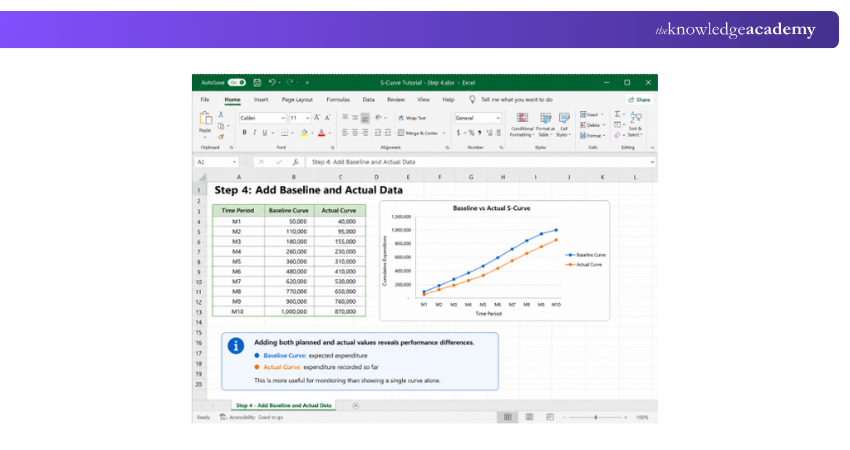This screenshot has width=850, height=450.
Task: Open the Font Color dropdown arrow
Action: click(x=330, y=133)
